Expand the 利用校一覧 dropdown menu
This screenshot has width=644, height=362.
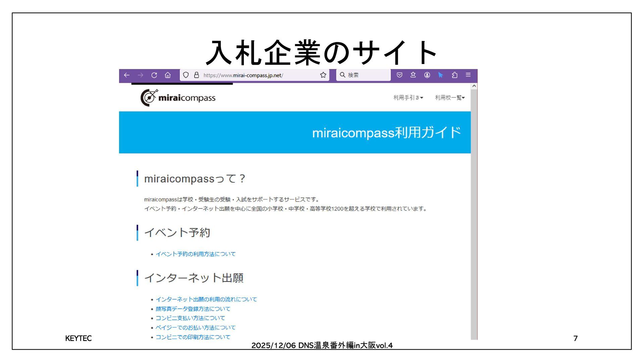[449, 98]
